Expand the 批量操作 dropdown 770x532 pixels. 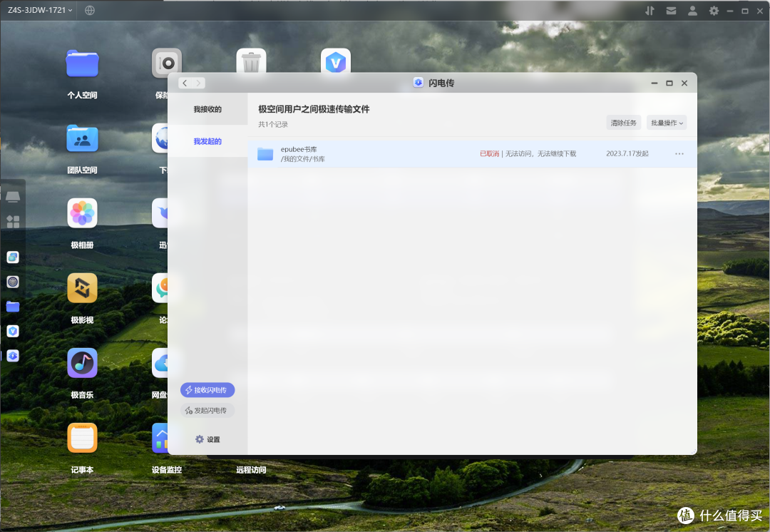667,123
